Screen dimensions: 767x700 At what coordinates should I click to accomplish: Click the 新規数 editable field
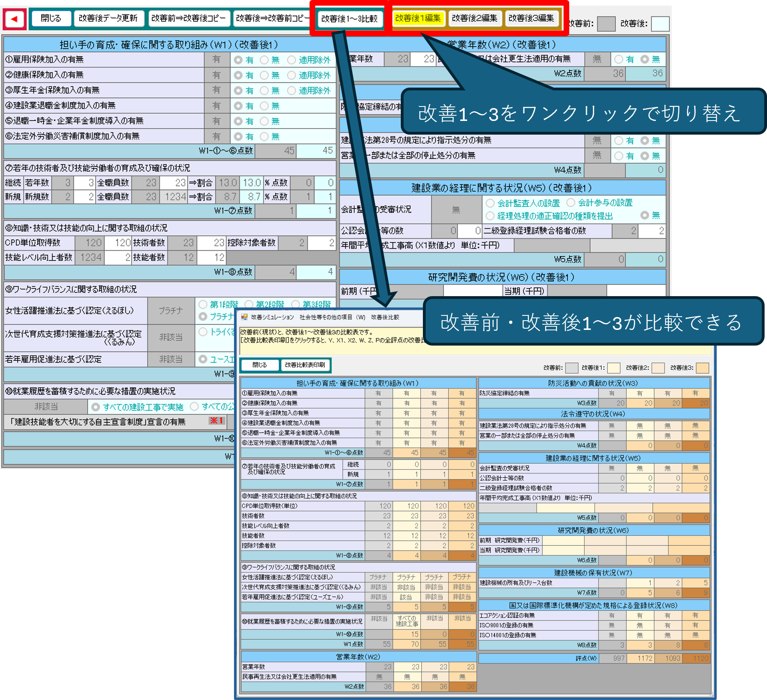[x=84, y=196]
